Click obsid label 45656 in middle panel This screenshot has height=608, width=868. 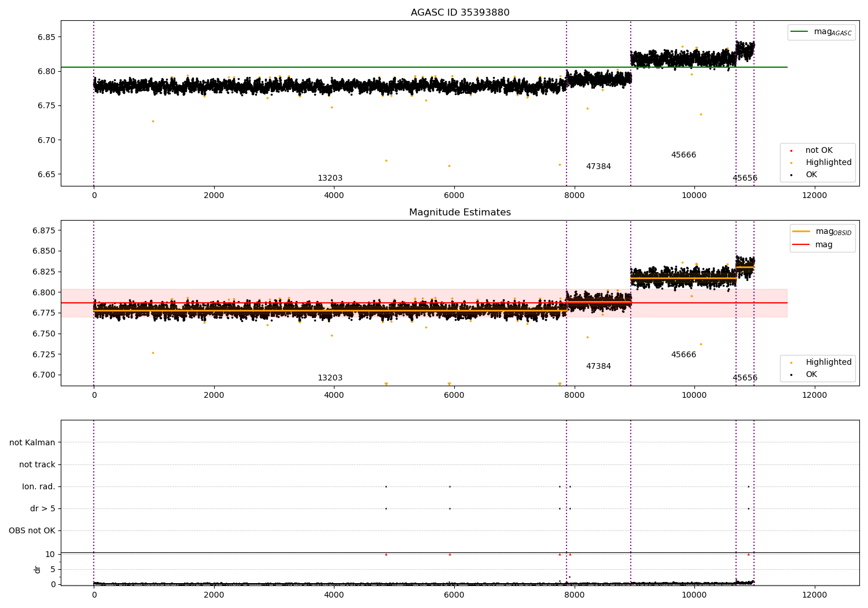(745, 378)
